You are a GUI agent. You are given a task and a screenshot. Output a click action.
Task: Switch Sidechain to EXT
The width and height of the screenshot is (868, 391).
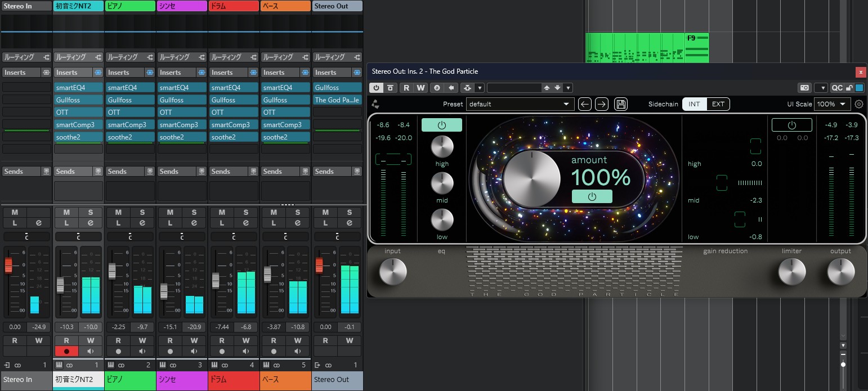pyautogui.click(x=718, y=104)
